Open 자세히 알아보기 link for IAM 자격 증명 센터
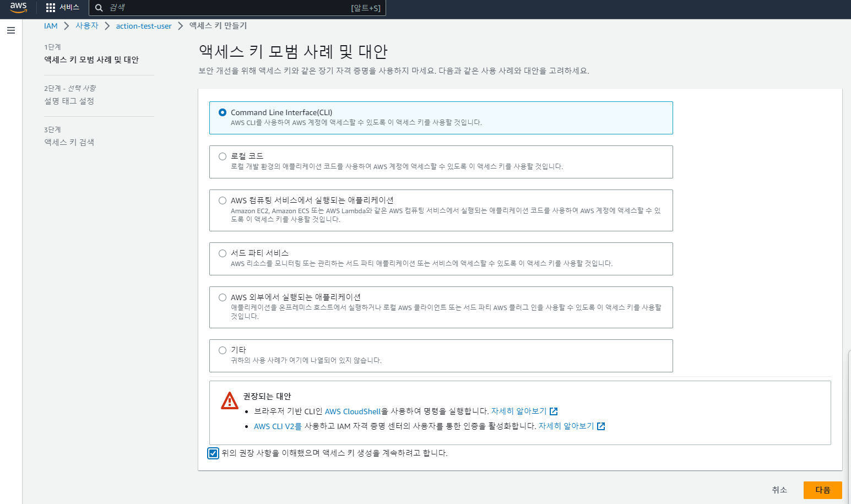 566,426
